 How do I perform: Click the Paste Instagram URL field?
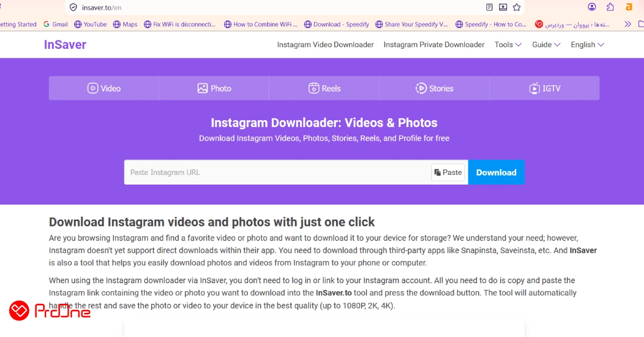pos(278,172)
